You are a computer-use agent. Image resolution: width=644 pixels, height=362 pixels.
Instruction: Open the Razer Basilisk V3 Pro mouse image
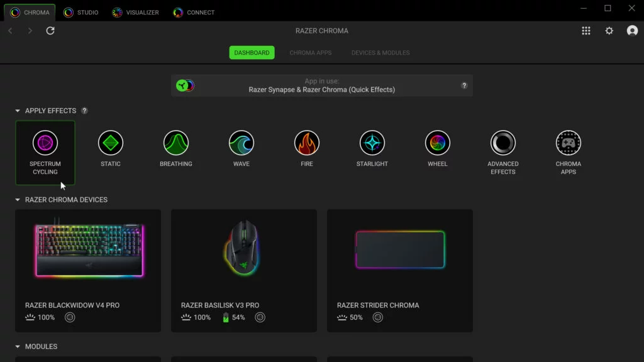pyautogui.click(x=243, y=248)
